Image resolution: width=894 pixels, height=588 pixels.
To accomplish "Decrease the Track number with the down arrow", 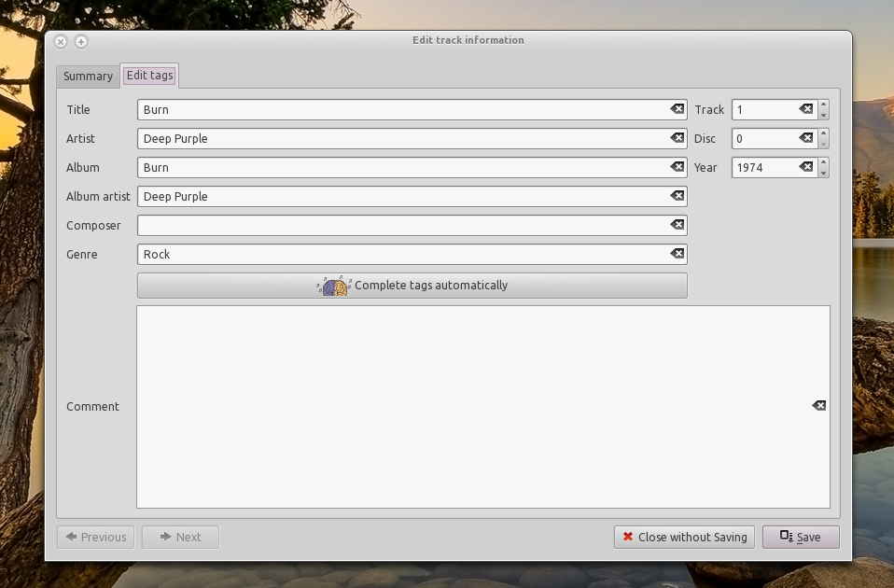I will point(823,115).
